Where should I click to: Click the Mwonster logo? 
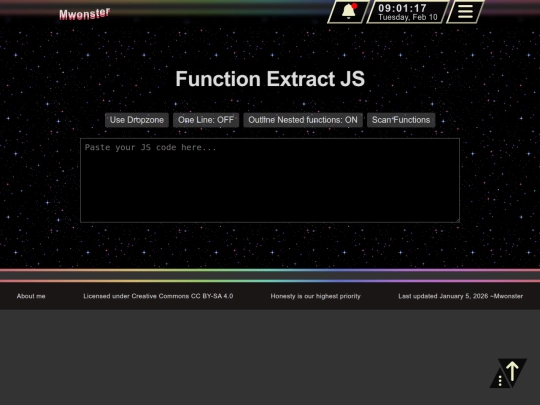click(84, 14)
